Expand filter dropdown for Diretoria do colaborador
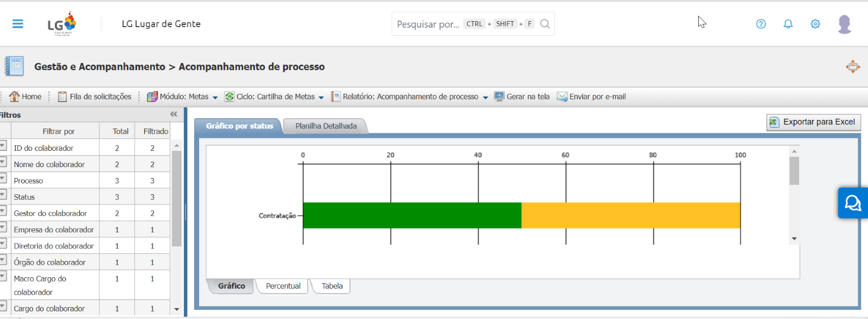 click(x=3, y=244)
